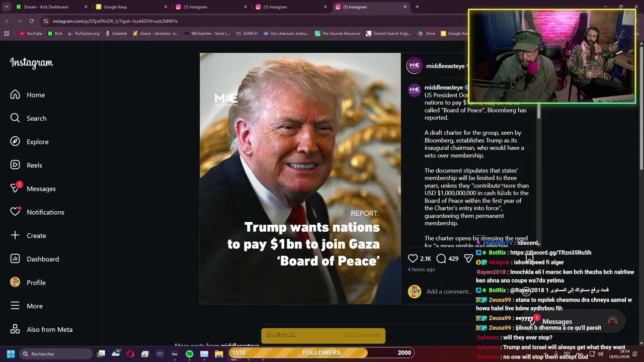Open the Drive bookmark

(427, 34)
